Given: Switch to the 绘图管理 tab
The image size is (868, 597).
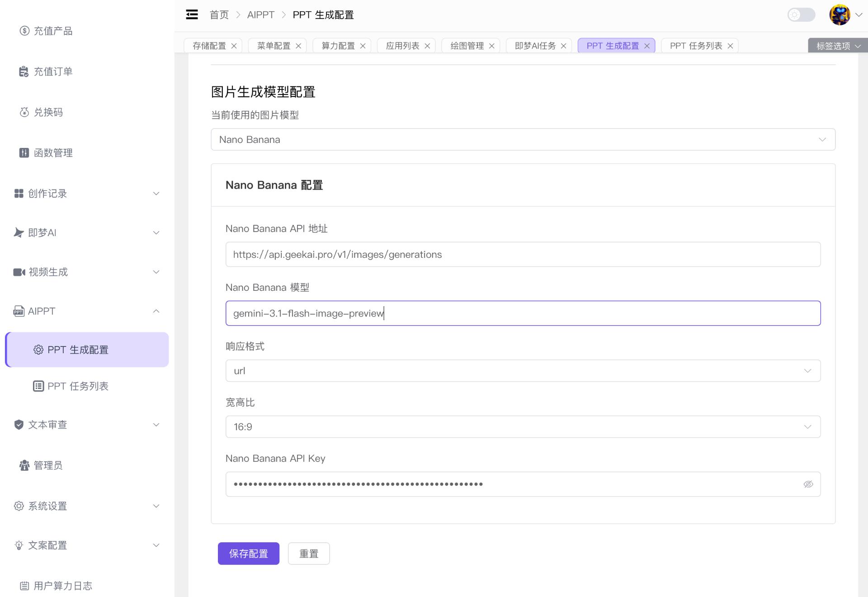Looking at the screenshot, I should 466,45.
